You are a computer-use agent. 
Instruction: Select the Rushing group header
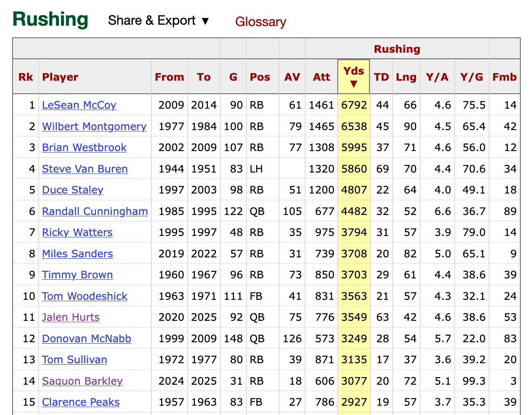coord(397,49)
